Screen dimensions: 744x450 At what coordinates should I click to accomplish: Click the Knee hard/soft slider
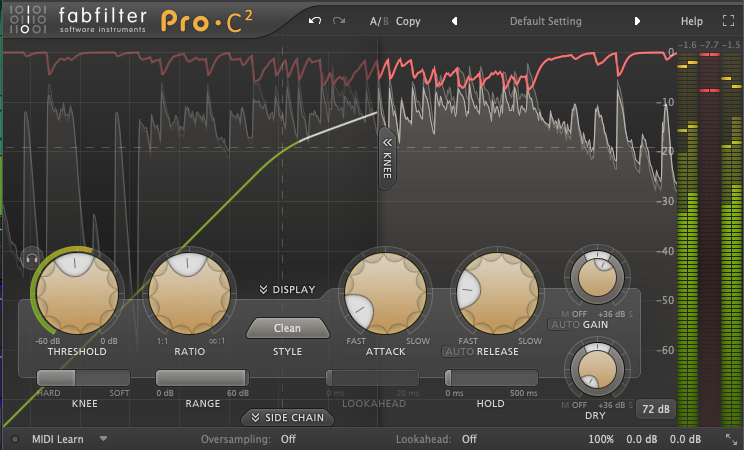coord(83,378)
